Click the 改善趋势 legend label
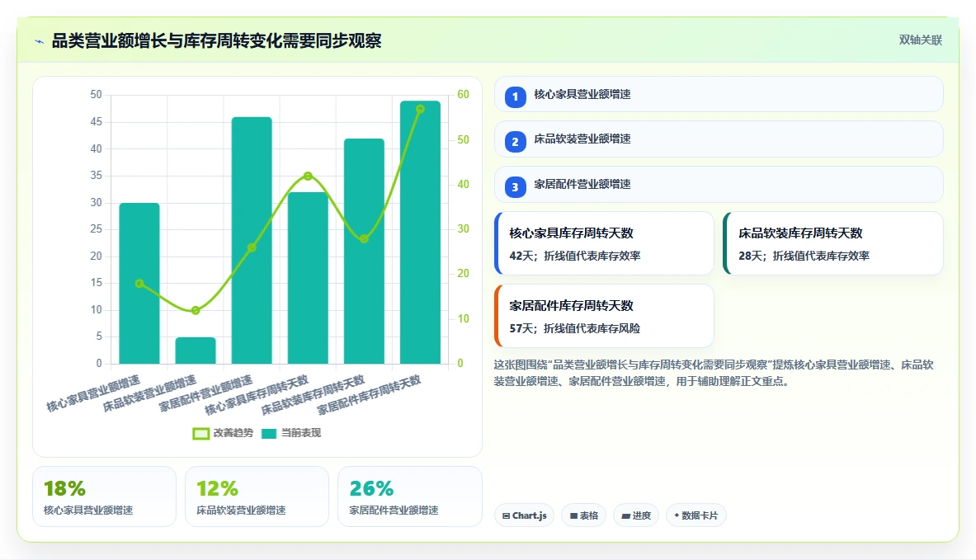 pyautogui.click(x=233, y=433)
